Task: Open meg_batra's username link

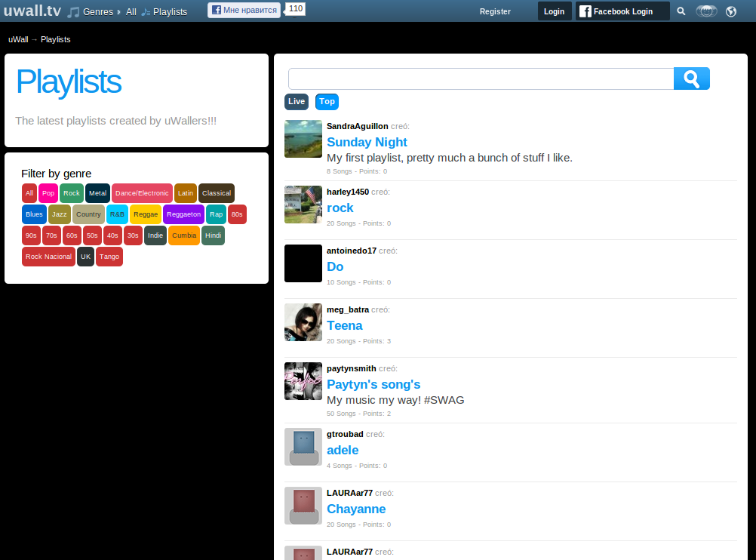Action: 348,309
